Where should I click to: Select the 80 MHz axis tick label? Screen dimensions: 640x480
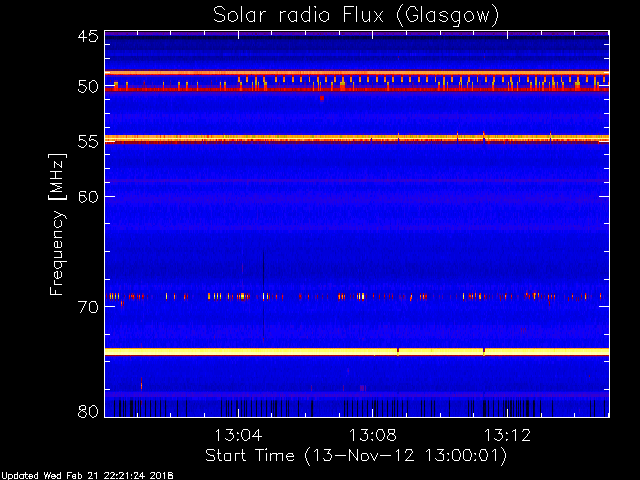point(88,411)
